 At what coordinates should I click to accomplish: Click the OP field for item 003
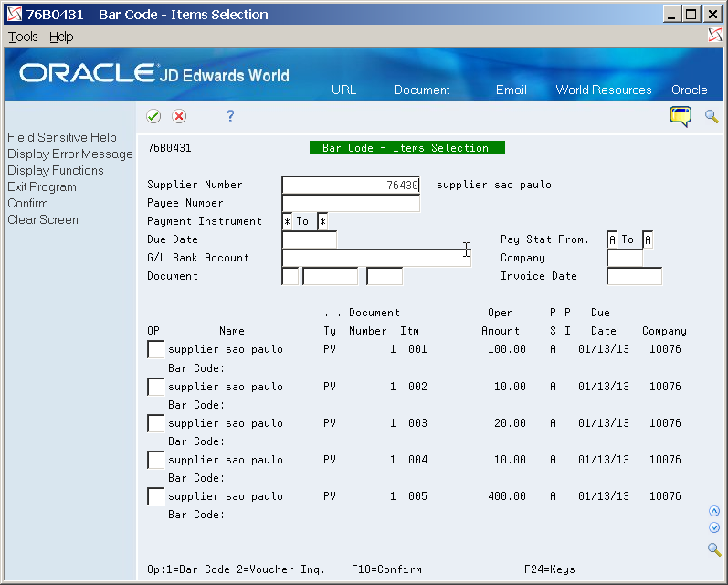coord(155,423)
